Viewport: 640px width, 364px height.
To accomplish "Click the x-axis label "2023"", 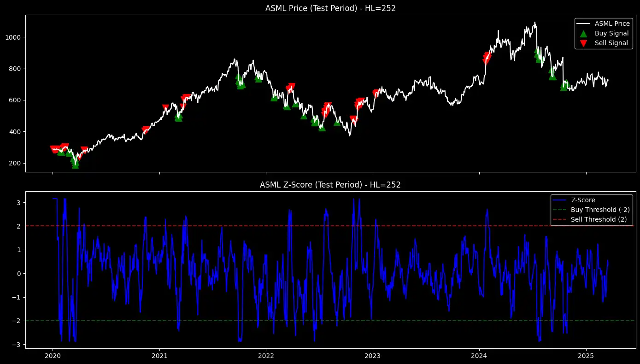I will (372, 356).
